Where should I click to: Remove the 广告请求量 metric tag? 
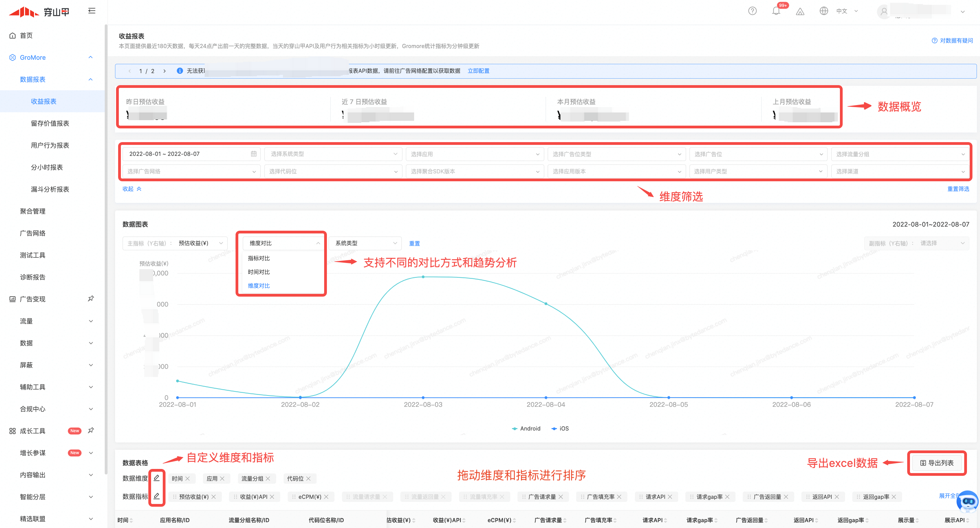(561, 497)
